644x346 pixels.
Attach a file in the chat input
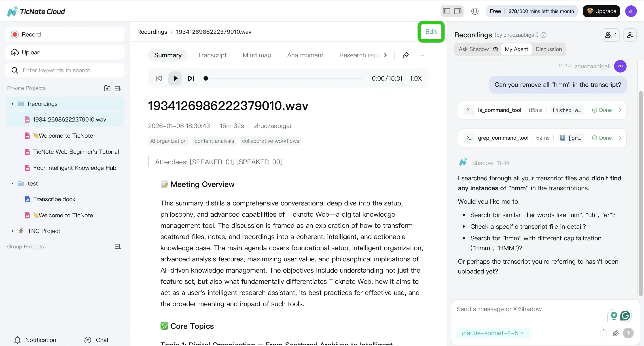tap(616, 333)
